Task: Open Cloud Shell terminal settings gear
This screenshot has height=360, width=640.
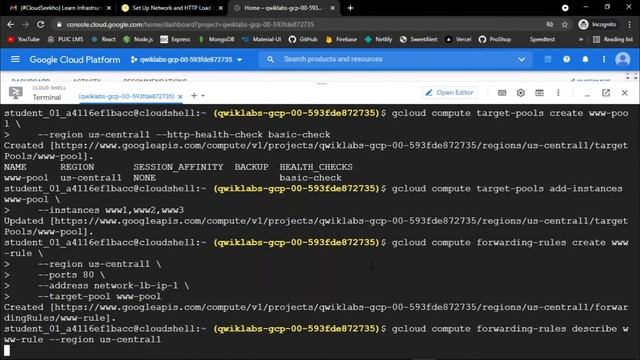Action: click(521, 93)
